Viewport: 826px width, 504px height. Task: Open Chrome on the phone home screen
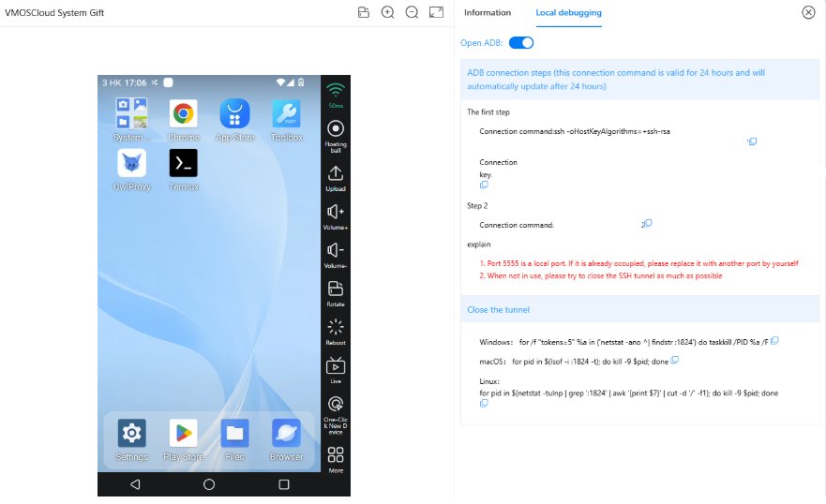pyautogui.click(x=184, y=115)
